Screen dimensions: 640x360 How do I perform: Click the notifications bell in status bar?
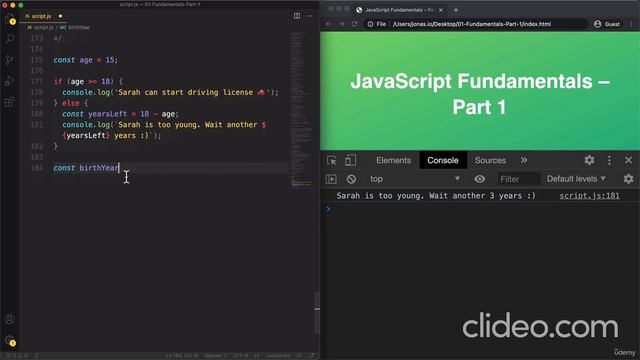coord(312,356)
